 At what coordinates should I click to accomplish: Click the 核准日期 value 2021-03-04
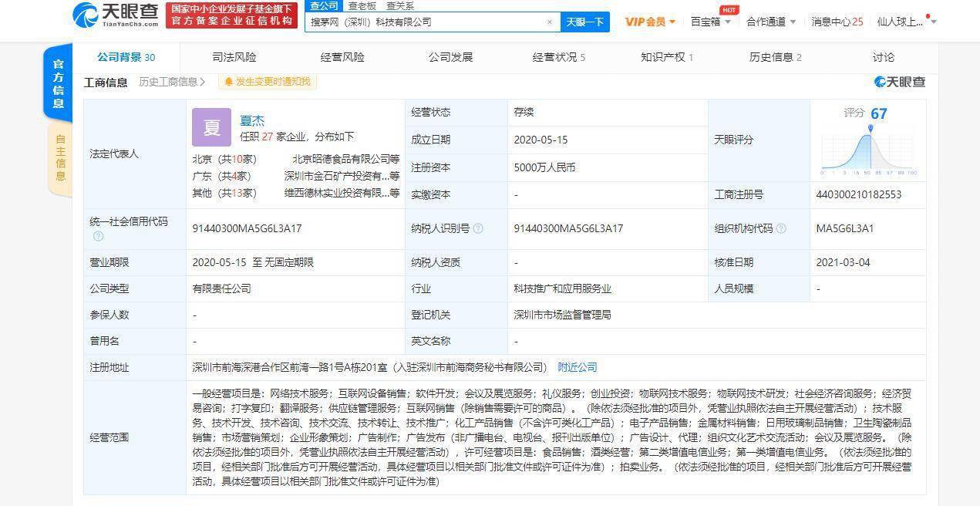(x=843, y=262)
